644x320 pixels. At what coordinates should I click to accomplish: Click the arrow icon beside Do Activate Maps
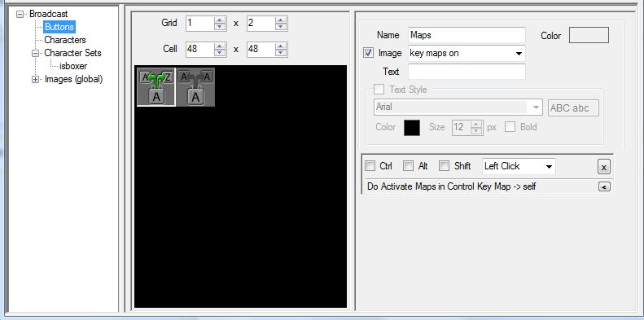tap(604, 187)
